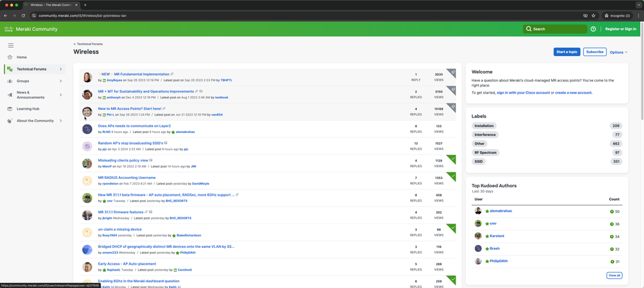The image size is (644, 288).
Task: Click the Subscribe button
Action: pos(595,52)
